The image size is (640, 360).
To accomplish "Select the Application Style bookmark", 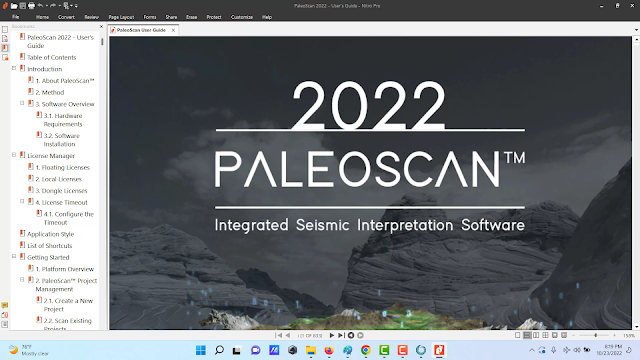I will [51, 234].
